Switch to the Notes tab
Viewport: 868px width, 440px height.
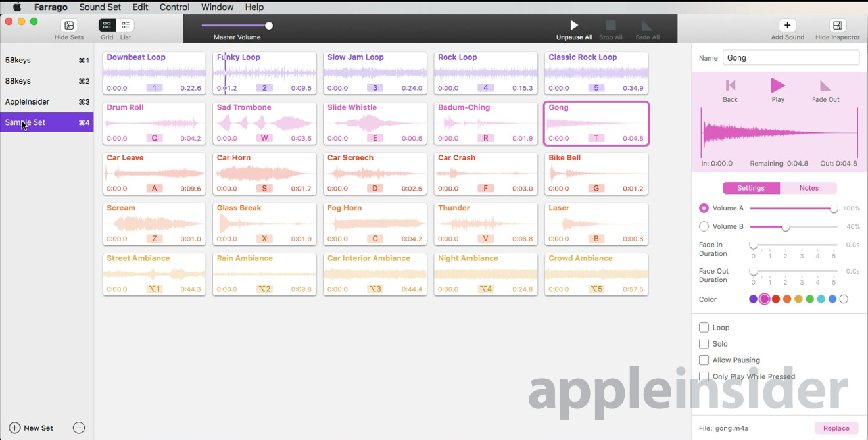click(x=809, y=188)
